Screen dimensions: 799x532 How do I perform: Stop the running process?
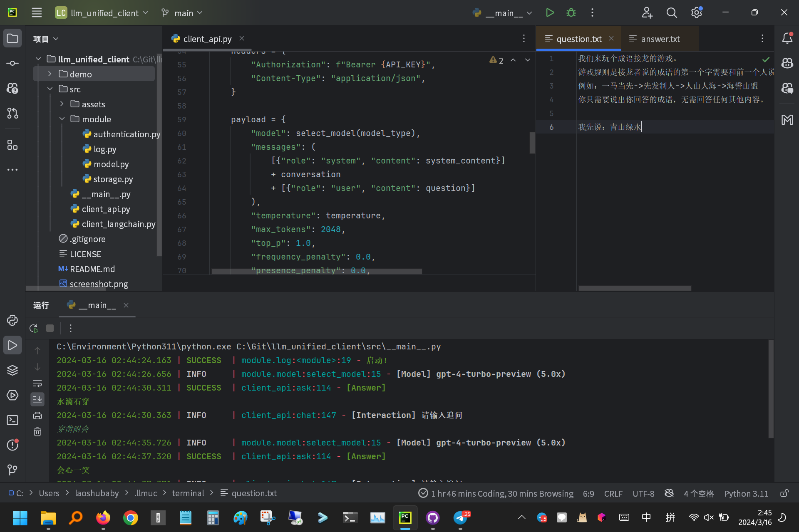point(50,328)
